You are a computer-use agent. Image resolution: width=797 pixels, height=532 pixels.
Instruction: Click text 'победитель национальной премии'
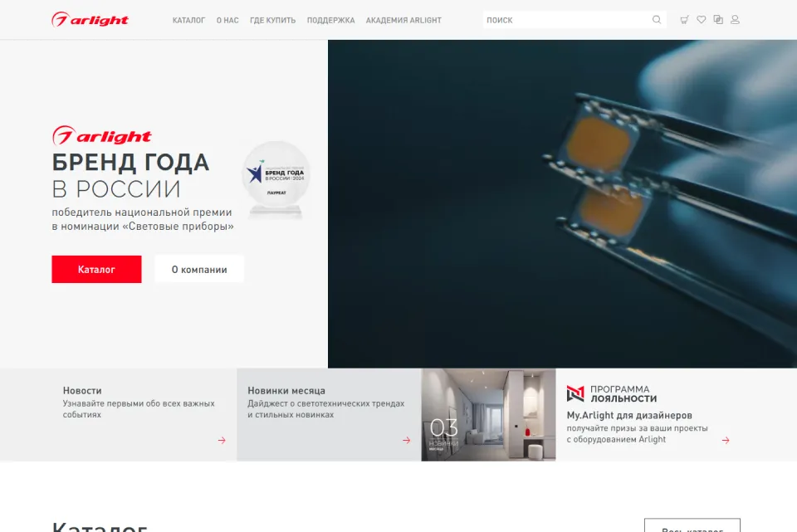(142, 212)
